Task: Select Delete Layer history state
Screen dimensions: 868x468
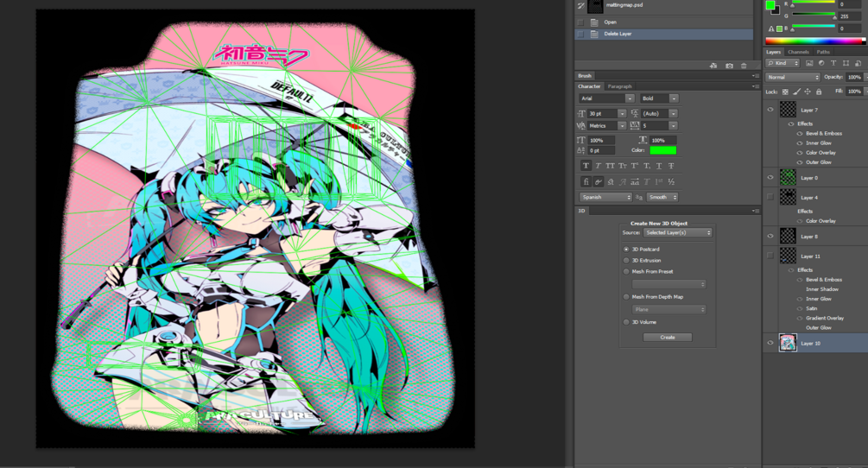Action: (x=663, y=34)
